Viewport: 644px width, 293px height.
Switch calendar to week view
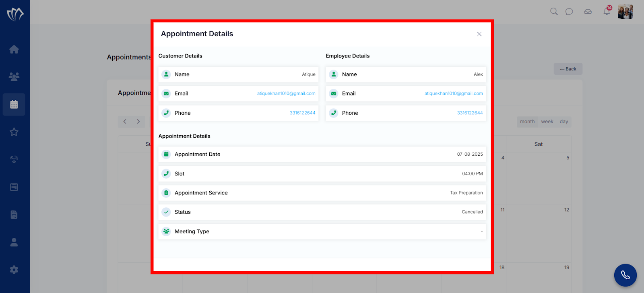point(547,122)
